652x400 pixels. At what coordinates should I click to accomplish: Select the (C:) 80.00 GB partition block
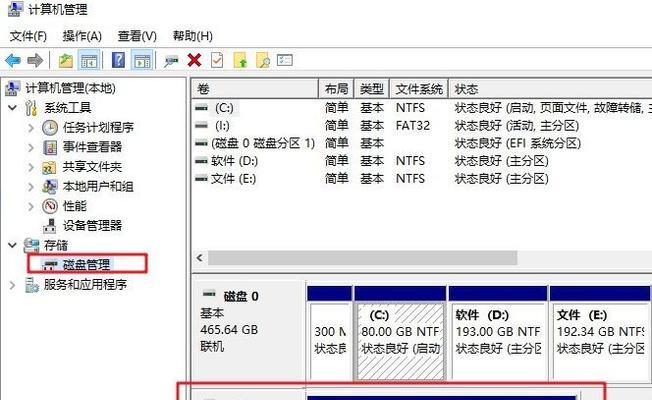400,333
